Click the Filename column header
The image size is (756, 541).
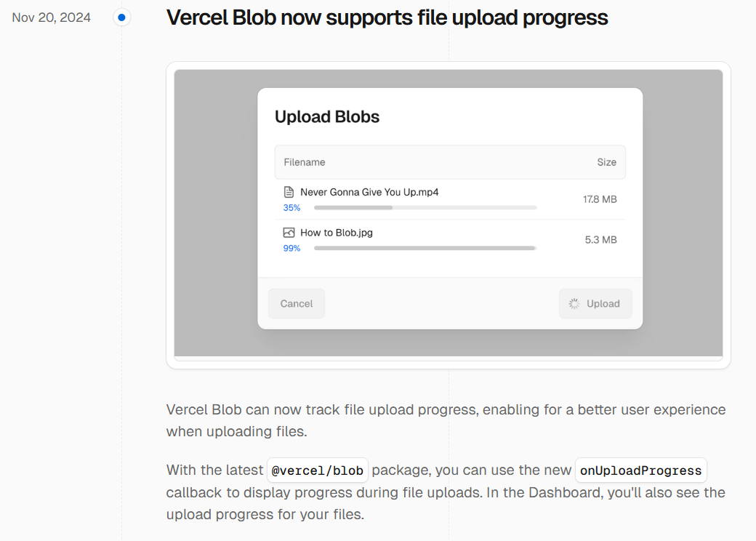[x=305, y=161]
